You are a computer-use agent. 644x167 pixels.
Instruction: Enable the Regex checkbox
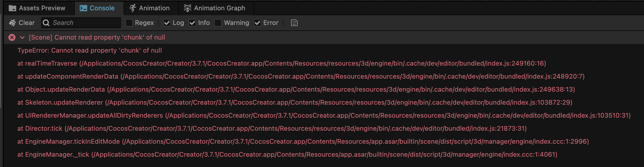click(129, 23)
